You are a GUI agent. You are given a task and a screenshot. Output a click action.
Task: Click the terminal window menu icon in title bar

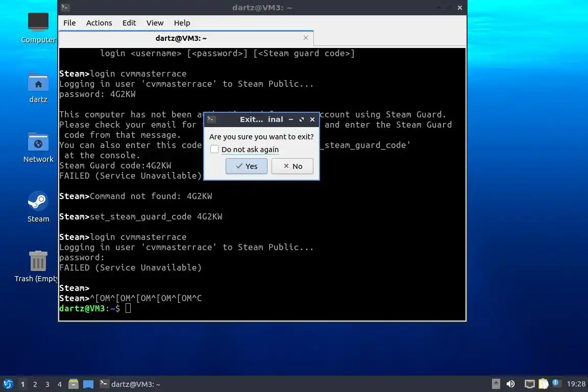click(65, 7)
